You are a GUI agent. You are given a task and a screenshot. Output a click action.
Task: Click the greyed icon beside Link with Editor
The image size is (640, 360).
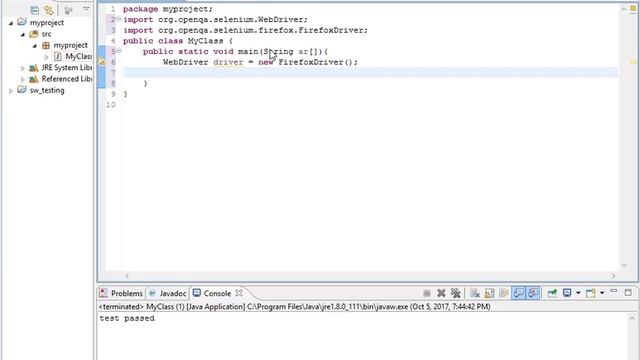coord(68,10)
